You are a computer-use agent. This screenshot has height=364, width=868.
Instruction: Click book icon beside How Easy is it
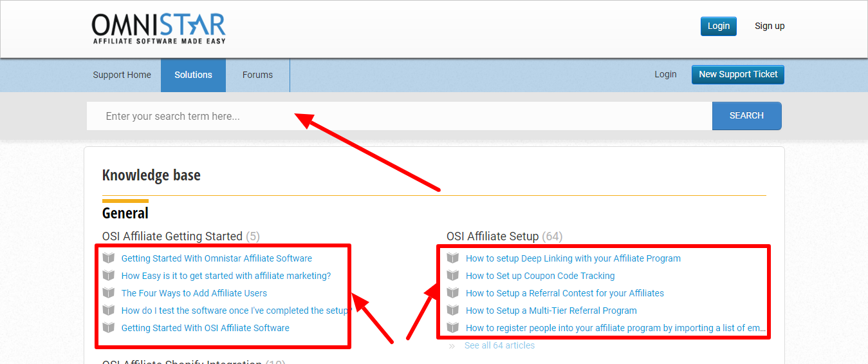tap(109, 275)
